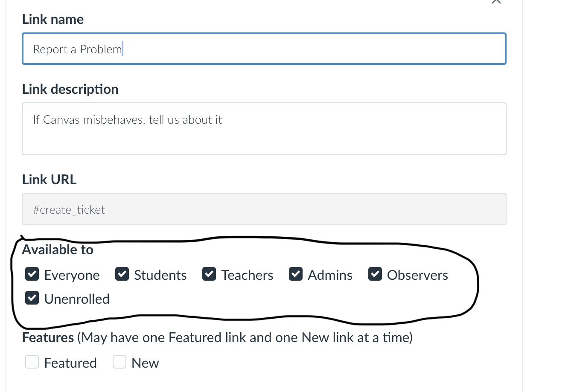Click the disabled #create_ticket URL field
Screen dimensions: 574x392
[264, 209]
